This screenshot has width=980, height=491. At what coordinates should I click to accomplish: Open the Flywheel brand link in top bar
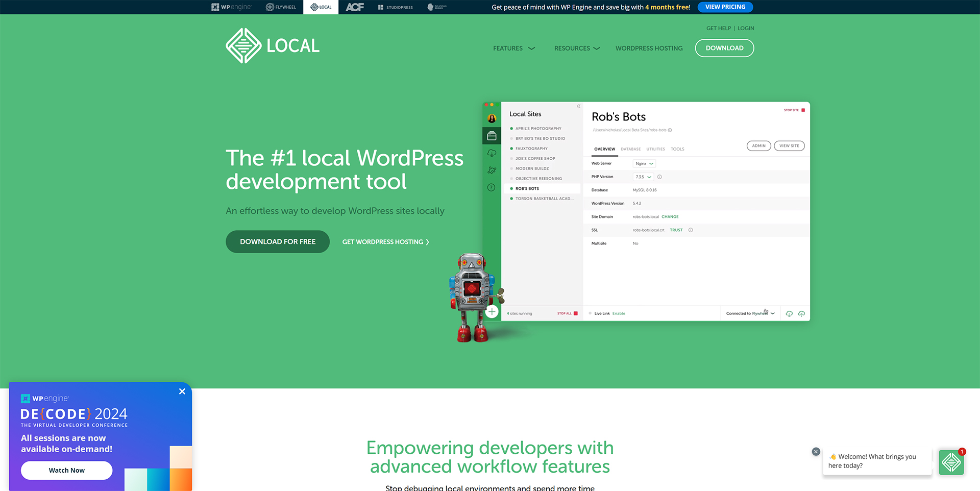281,7
